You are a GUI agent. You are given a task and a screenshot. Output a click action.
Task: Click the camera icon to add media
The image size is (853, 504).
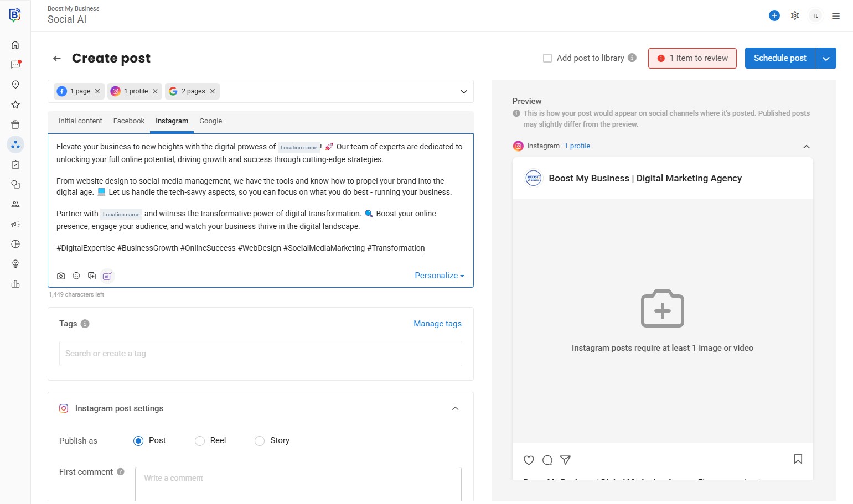pos(61,276)
